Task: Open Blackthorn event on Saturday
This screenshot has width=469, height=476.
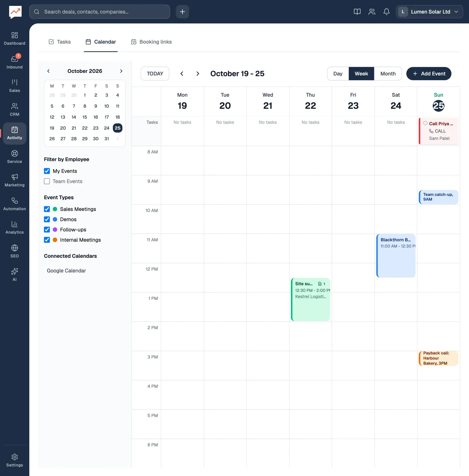Action: pos(396,256)
